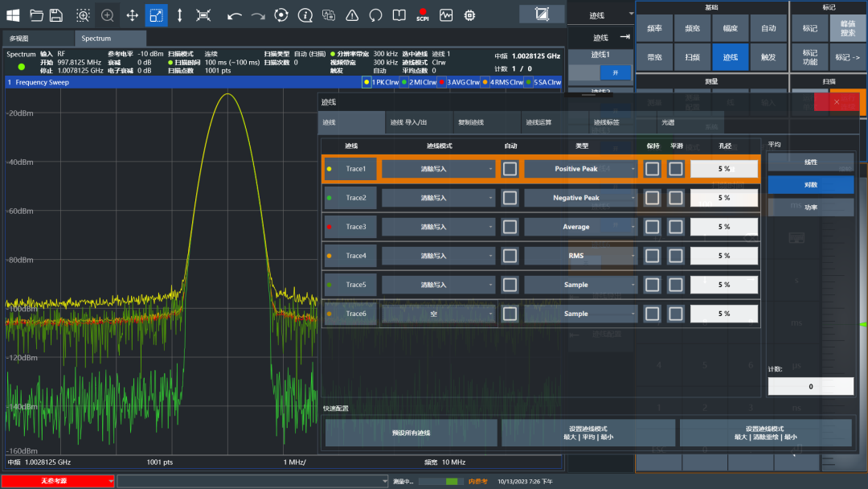The height and width of the screenshot is (489, 868).
Task: Open the Trace6 空 mode dropdown
Action: point(438,314)
